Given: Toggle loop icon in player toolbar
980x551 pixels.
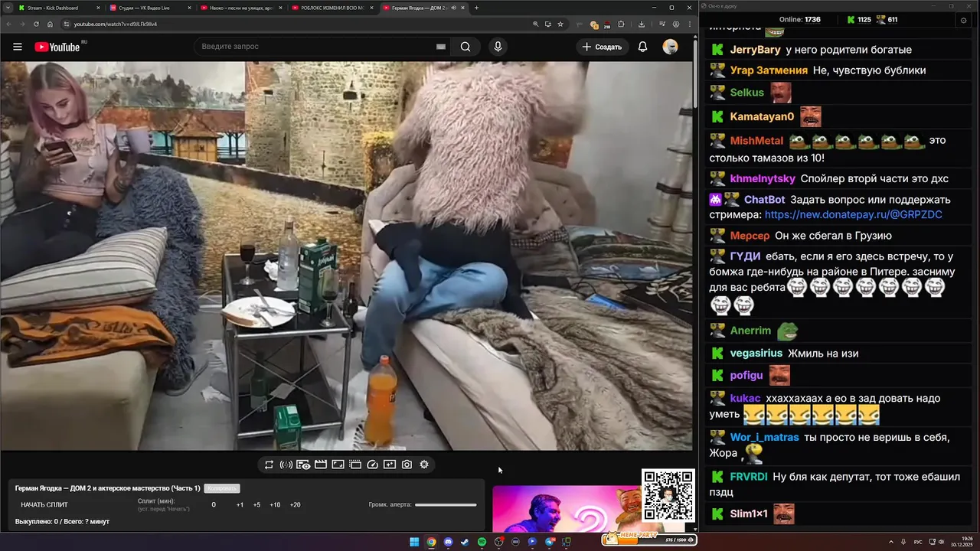Looking at the screenshot, I should tap(269, 465).
